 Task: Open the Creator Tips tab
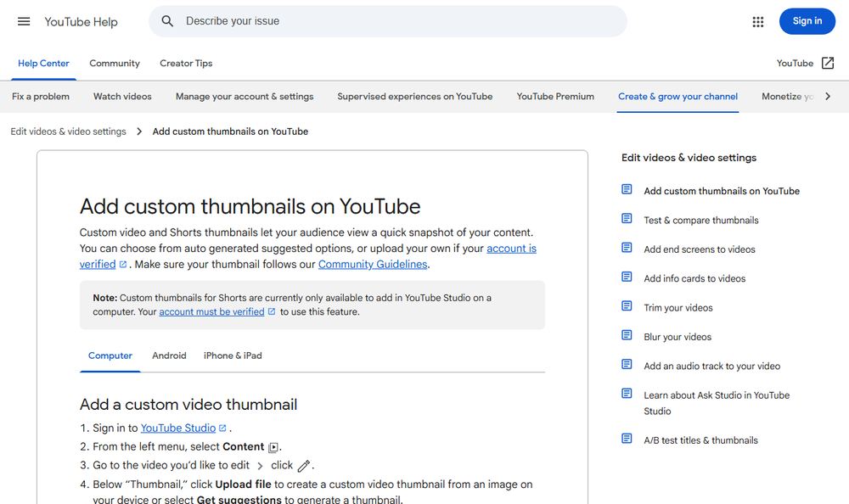point(186,64)
